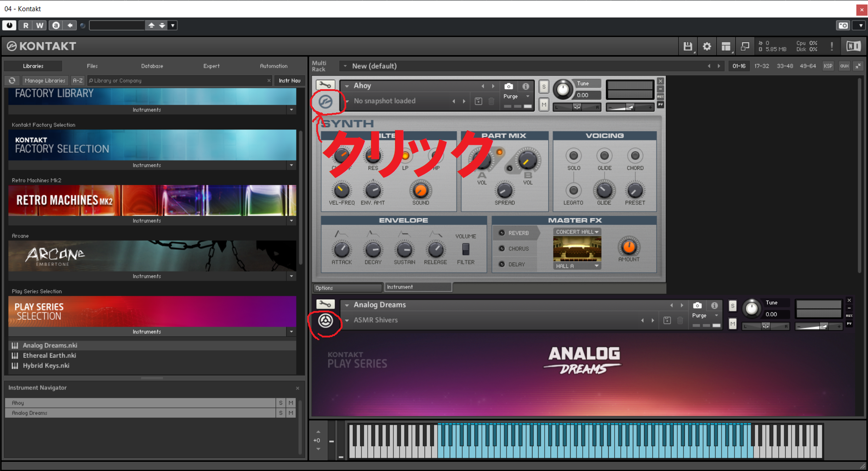Screen dimensions: 868x471
Task: Switch to the Libraries tab
Action: tap(33, 66)
